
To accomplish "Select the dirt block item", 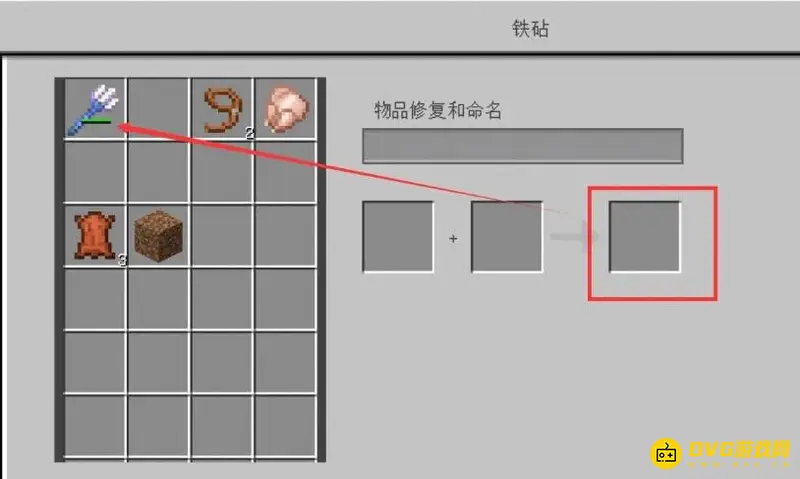I will click(159, 236).
